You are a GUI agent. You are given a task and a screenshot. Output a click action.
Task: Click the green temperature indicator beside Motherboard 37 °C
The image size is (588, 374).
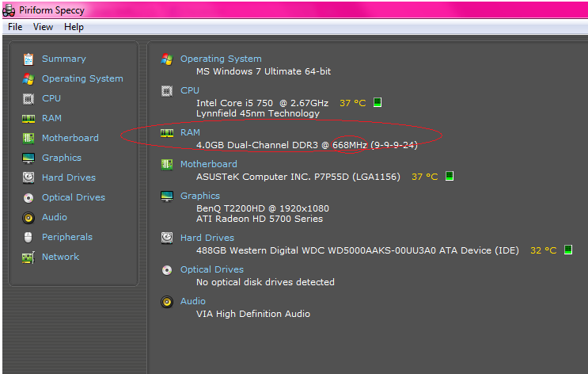tap(450, 176)
